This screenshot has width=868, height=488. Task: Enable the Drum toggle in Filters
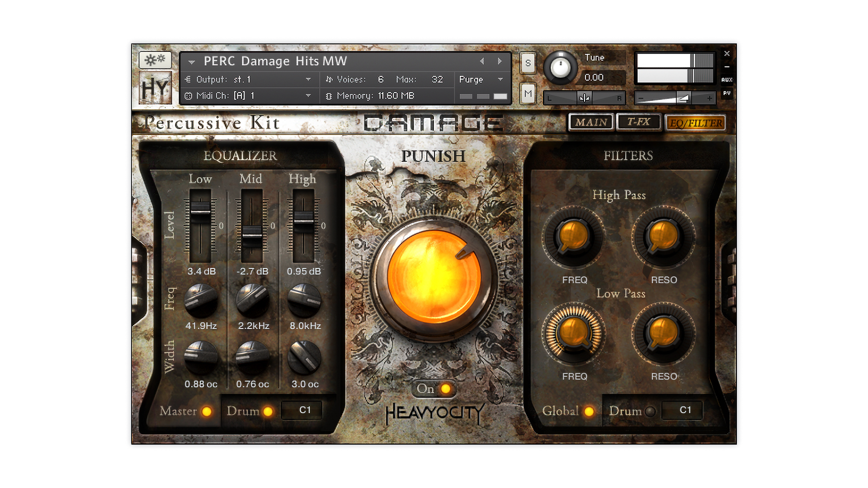coord(650,412)
